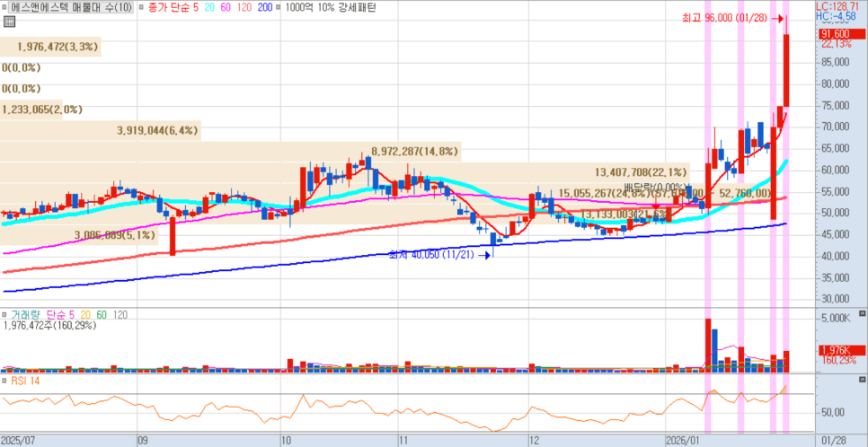Toggle the square marker before 거래량 indicator
Screen dimensions: 868x447
[x=4, y=315]
